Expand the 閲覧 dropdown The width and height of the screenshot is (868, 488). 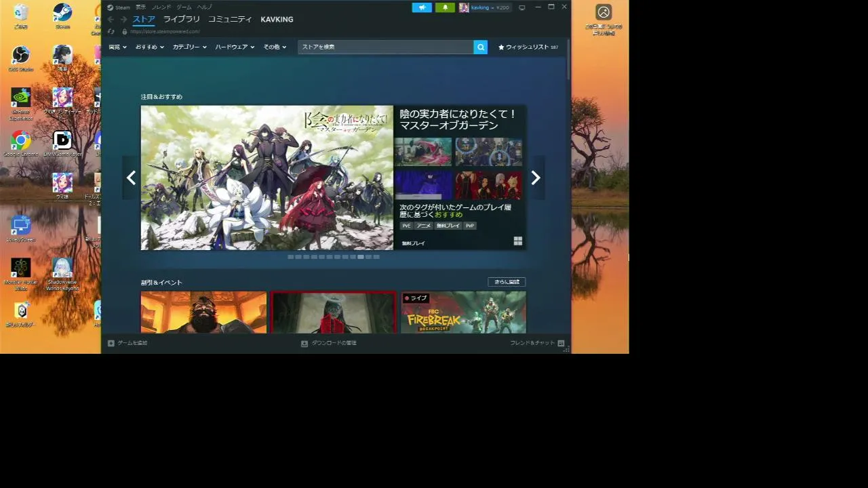(x=118, y=47)
